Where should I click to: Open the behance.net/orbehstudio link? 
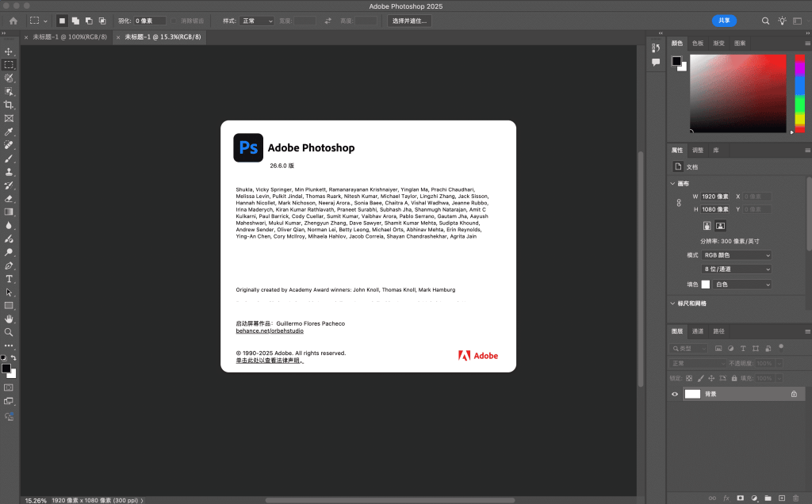pyautogui.click(x=270, y=330)
